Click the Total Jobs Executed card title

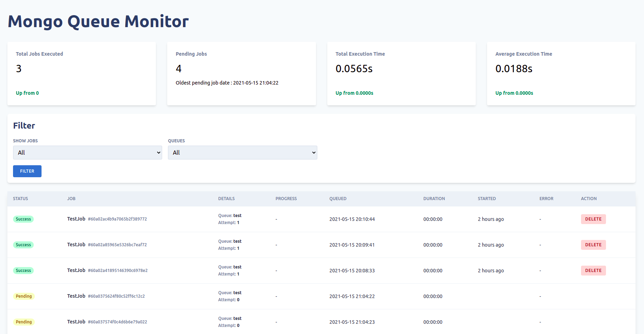39,54
